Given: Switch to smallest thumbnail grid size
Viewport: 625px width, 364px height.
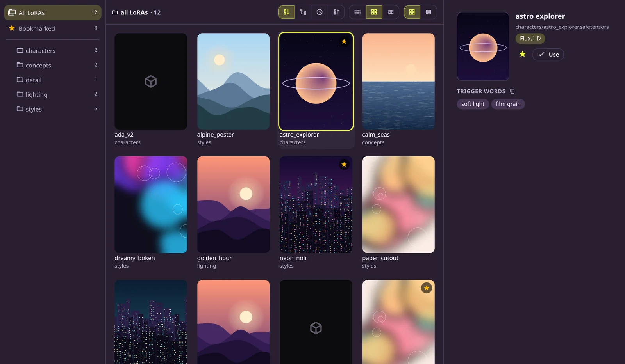Looking at the screenshot, I should coord(357,12).
